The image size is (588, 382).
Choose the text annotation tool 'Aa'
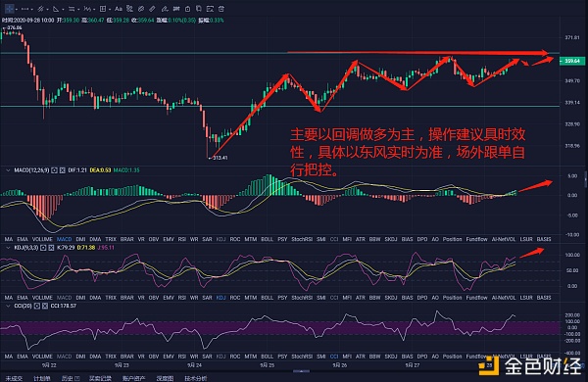[119, 9]
